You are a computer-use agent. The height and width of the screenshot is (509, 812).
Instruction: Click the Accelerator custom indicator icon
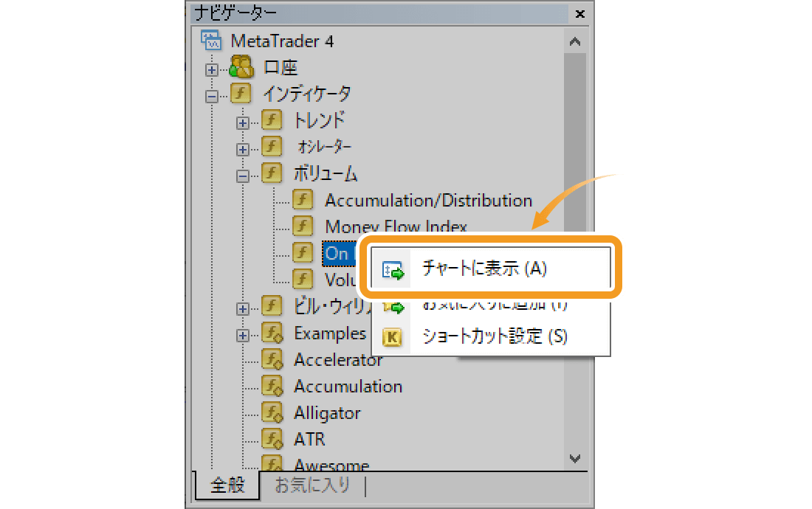(x=272, y=359)
